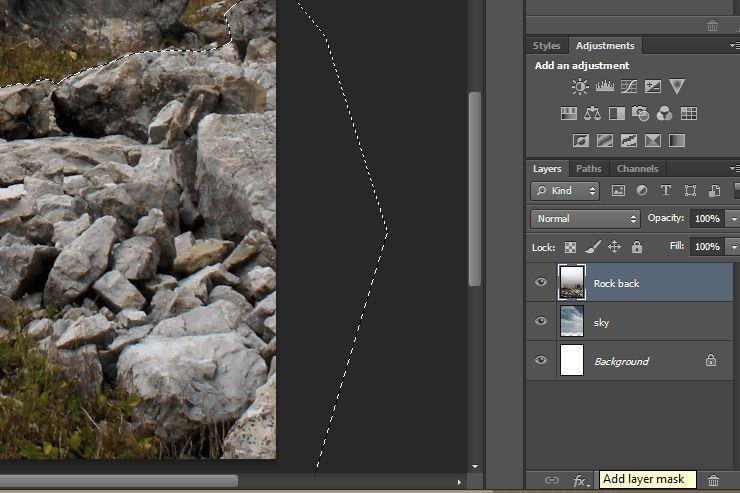Expand the Opacity slider arrow

733,218
